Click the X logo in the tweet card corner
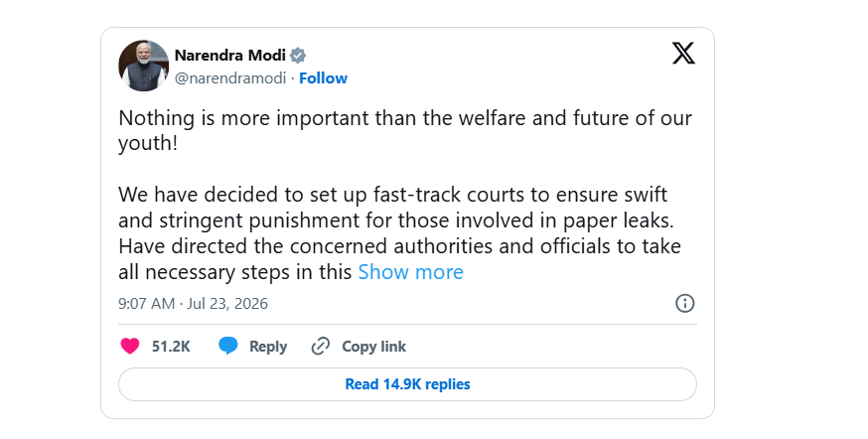 pyautogui.click(x=683, y=54)
